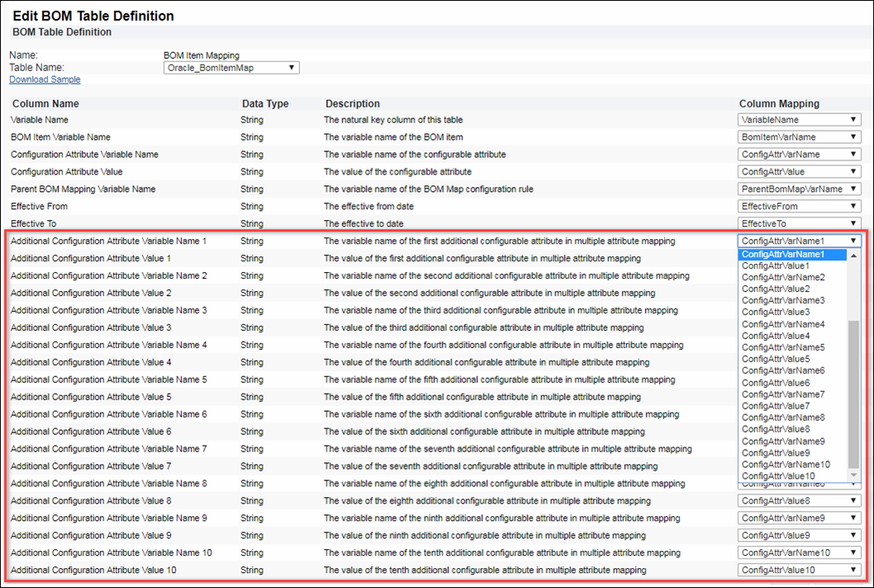This screenshot has width=874, height=588.
Task: Click the Download Sample link
Action: 44,79
